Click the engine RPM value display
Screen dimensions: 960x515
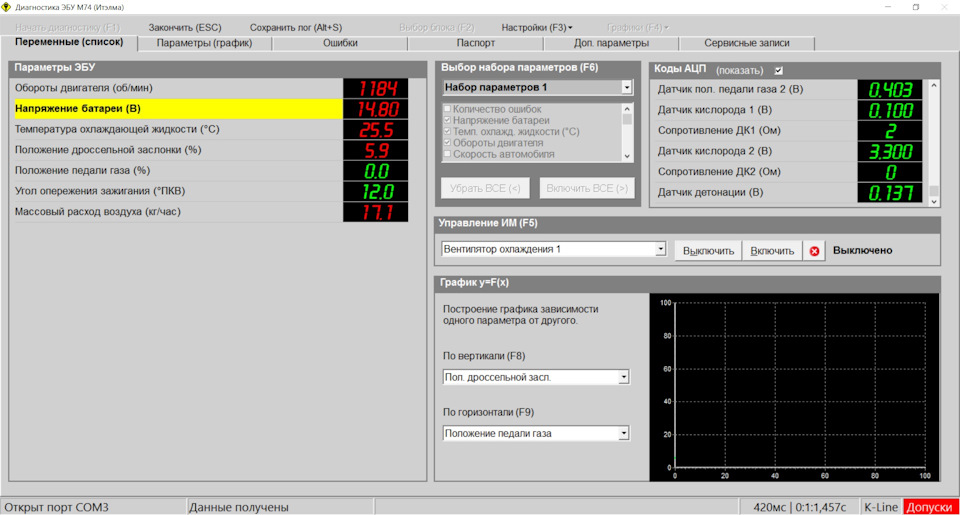[376, 88]
